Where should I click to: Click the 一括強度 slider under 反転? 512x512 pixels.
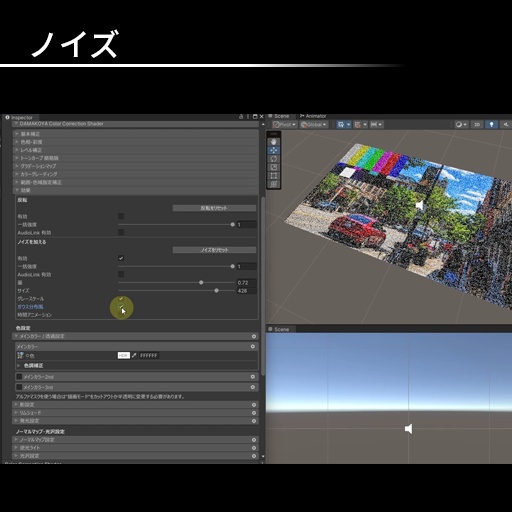click(176, 224)
